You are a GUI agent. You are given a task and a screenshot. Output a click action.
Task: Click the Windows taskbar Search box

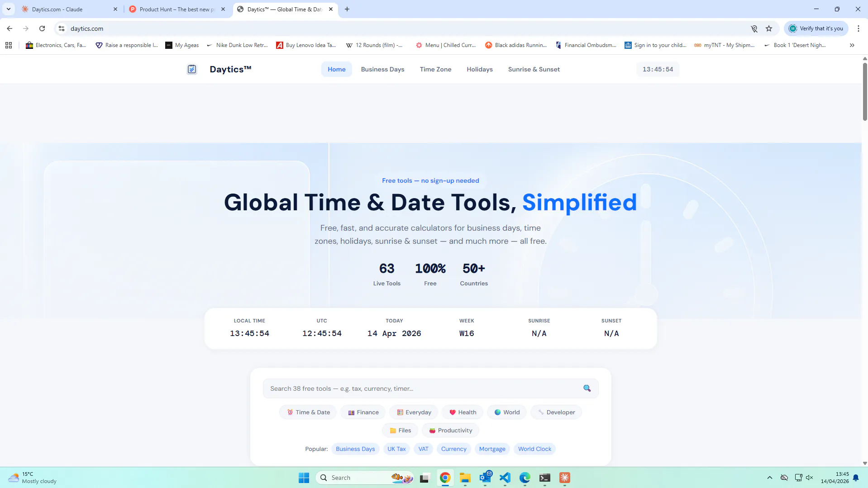(365, 478)
